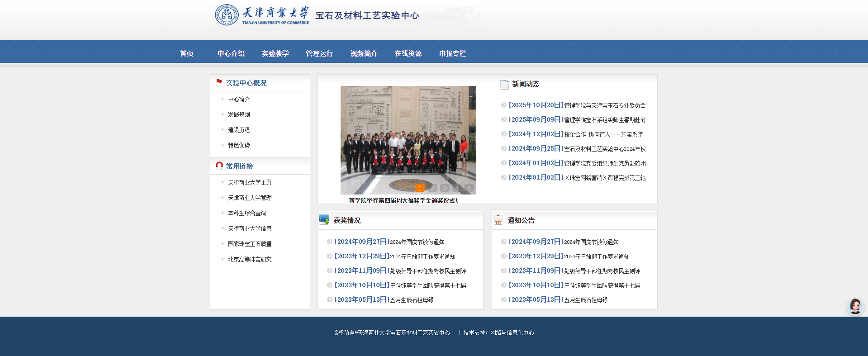Click the 获奖情况 section heading
This screenshot has width=868, height=356.
(347, 220)
